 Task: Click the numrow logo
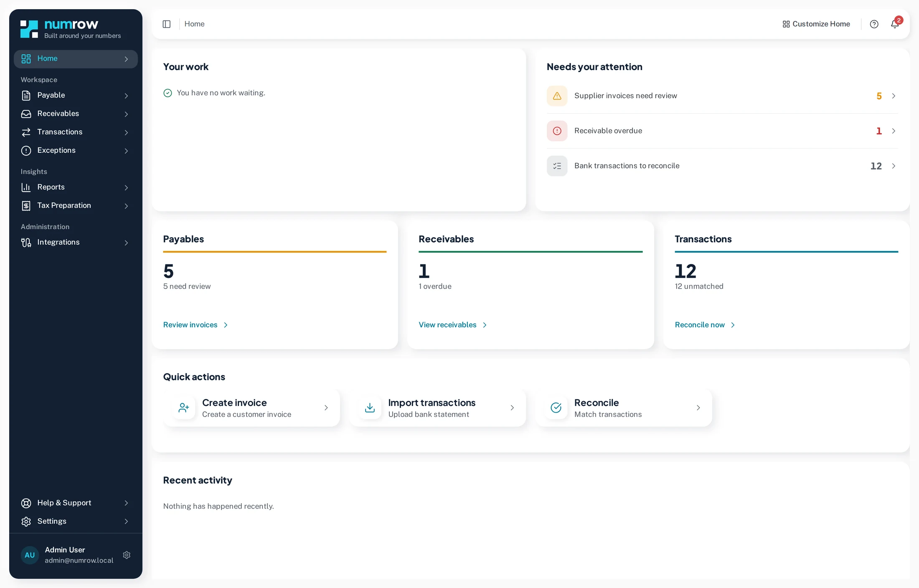71,29
